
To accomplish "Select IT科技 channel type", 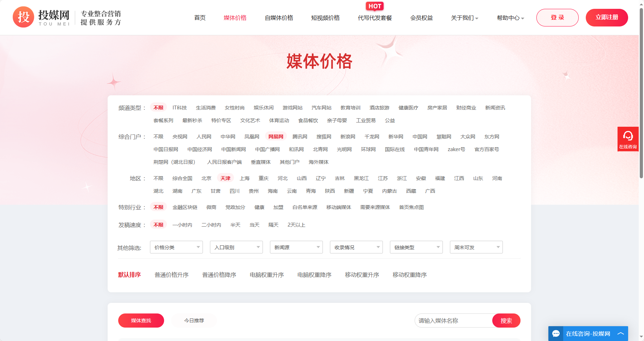I will click(x=180, y=108).
